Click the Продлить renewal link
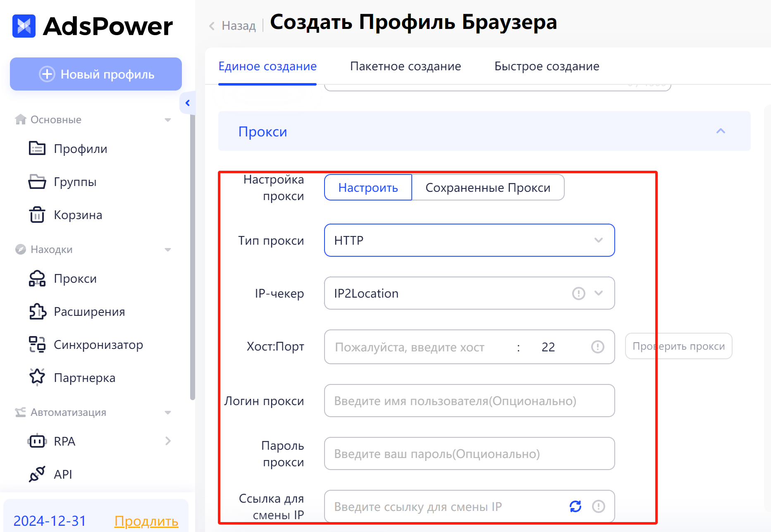The image size is (771, 532). click(146, 521)
